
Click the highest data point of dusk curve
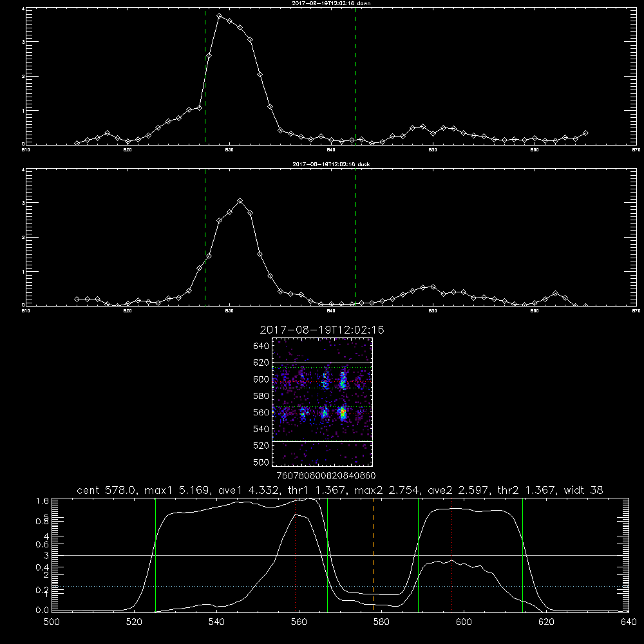240,201
